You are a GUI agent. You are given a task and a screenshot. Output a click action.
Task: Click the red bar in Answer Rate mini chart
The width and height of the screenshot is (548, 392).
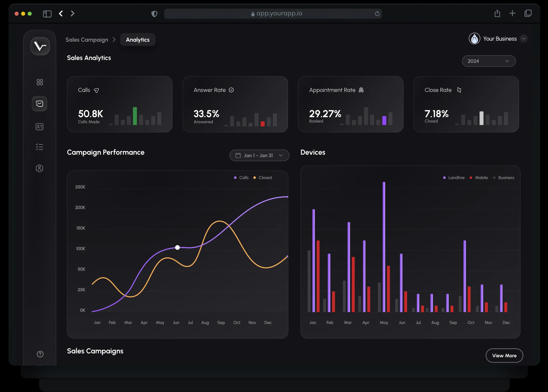tap(263, 124)
